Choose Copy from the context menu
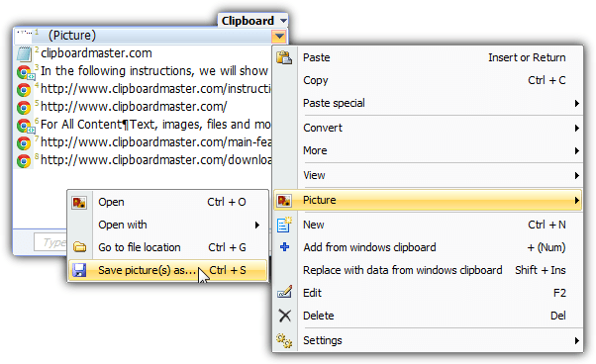Screen dimensions: 596x364 pos(428,80)
